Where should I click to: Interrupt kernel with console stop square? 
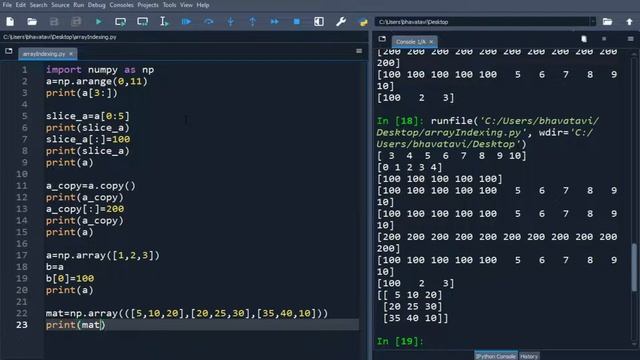[x=604, y=39]
